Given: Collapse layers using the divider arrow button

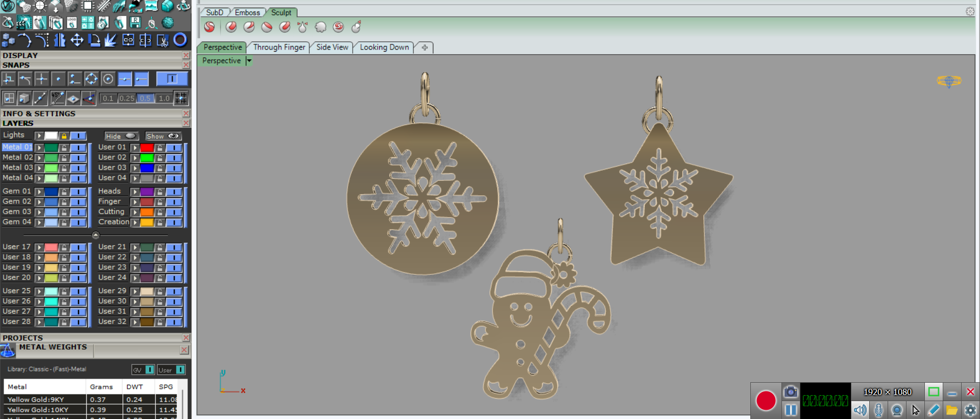Looking at the screenshot, I should point(95,235).
